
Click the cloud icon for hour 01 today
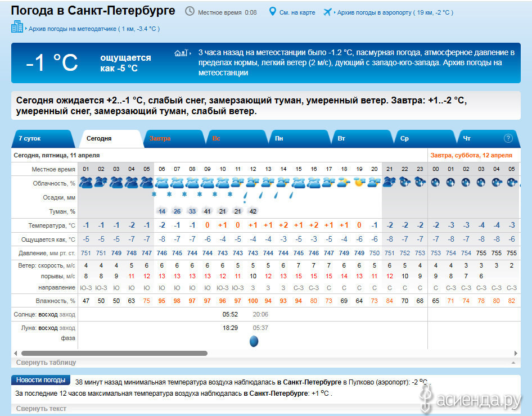coord(86,182)
